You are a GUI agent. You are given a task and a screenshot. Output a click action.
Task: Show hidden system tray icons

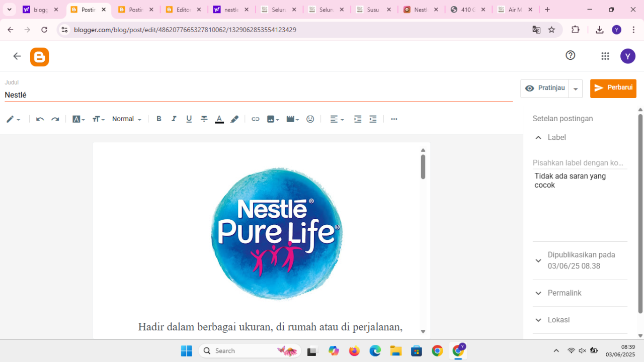tap(556, 350)
